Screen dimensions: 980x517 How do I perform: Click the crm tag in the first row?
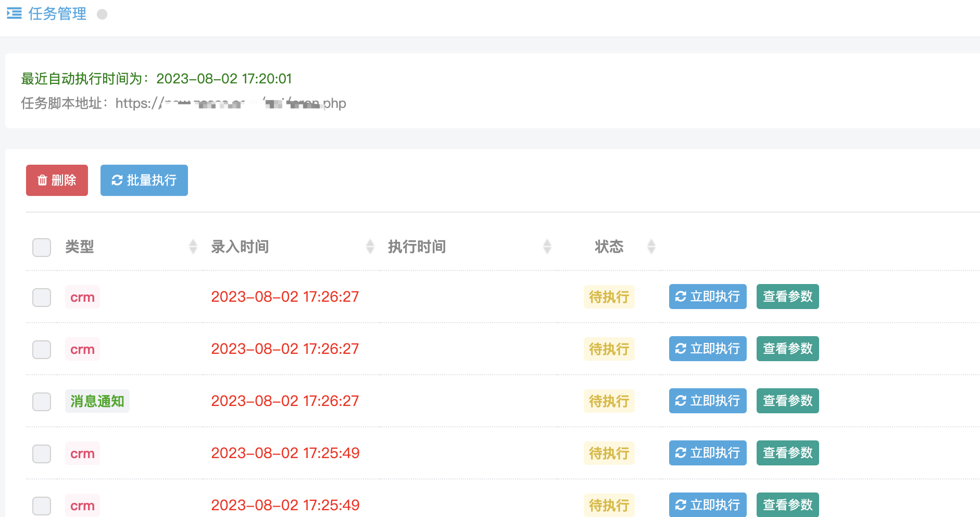point(82,297)
